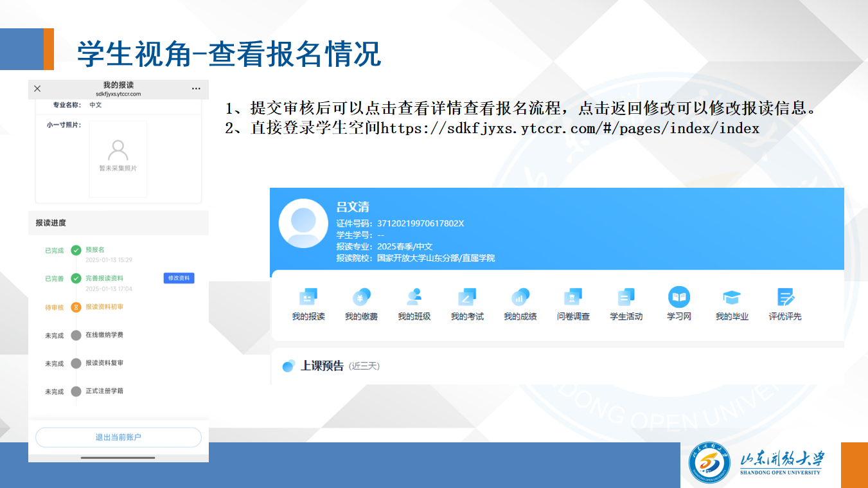Close the 我的报读 mobile page
868x488 pixels.
click(x=37, y=89)
